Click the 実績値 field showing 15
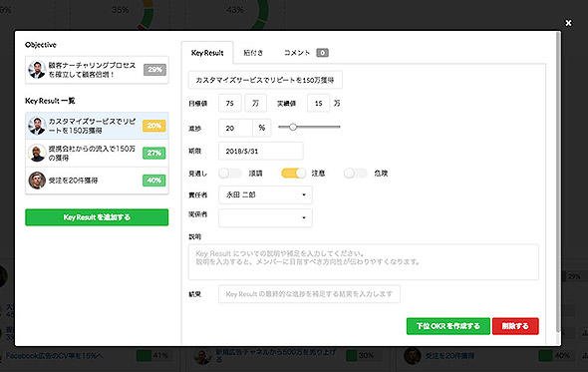The width and height of the screenshot is (588, 372). point(318,104)
